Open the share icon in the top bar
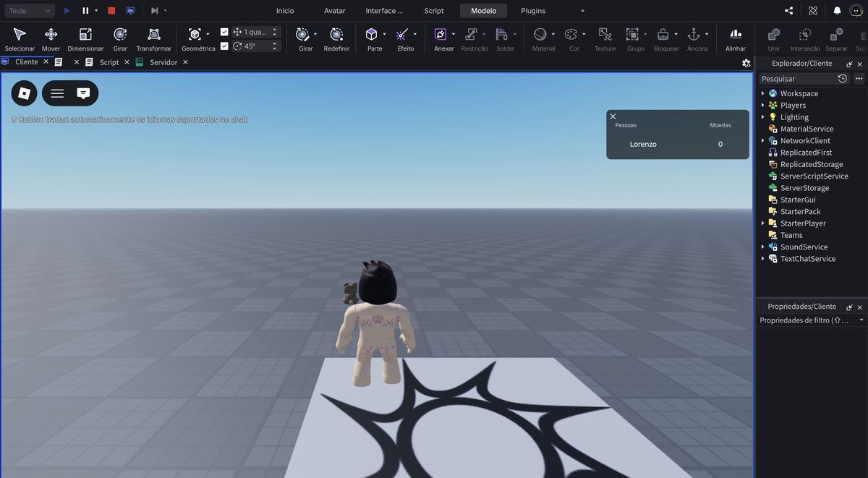Viewport: 868px width, 478px height. pos(788,11)
